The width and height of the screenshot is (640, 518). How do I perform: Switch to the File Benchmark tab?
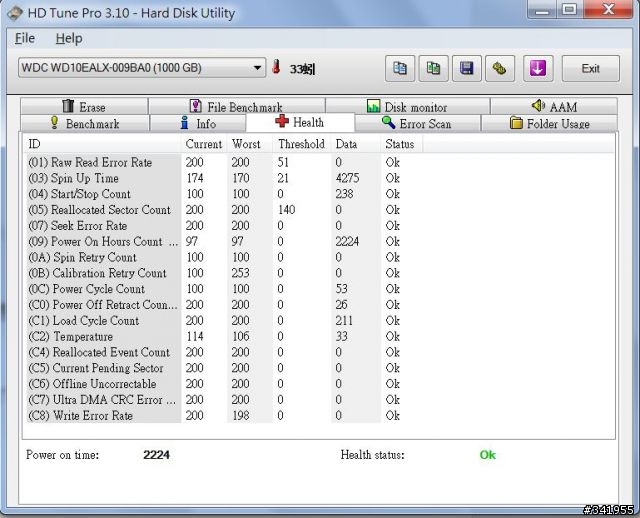[x=237, y=107]
